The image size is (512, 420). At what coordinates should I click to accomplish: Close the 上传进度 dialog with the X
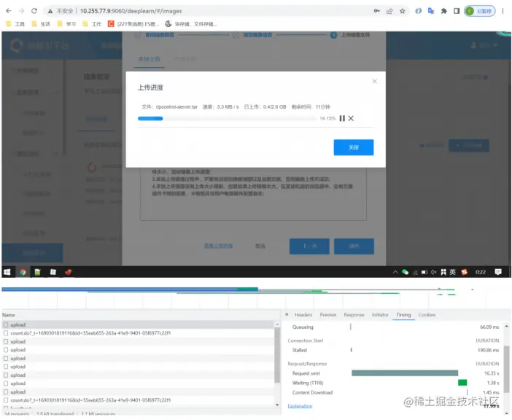(x=375, y=81)
